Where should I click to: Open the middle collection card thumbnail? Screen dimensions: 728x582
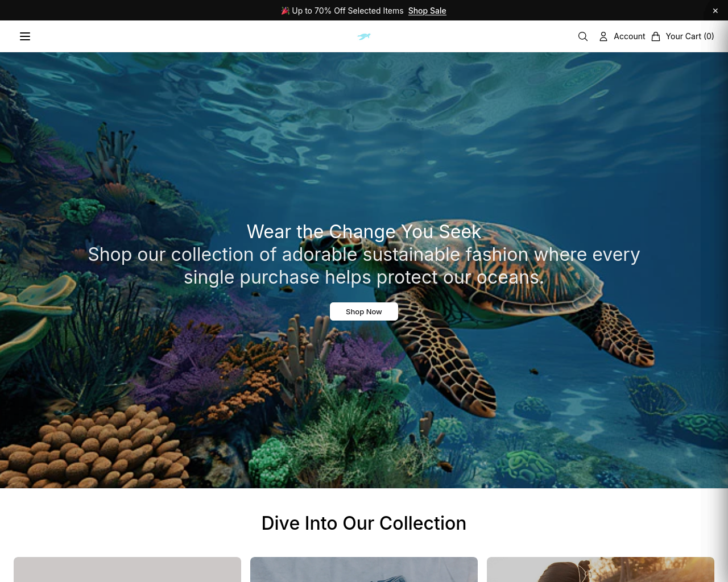point(364,569)
